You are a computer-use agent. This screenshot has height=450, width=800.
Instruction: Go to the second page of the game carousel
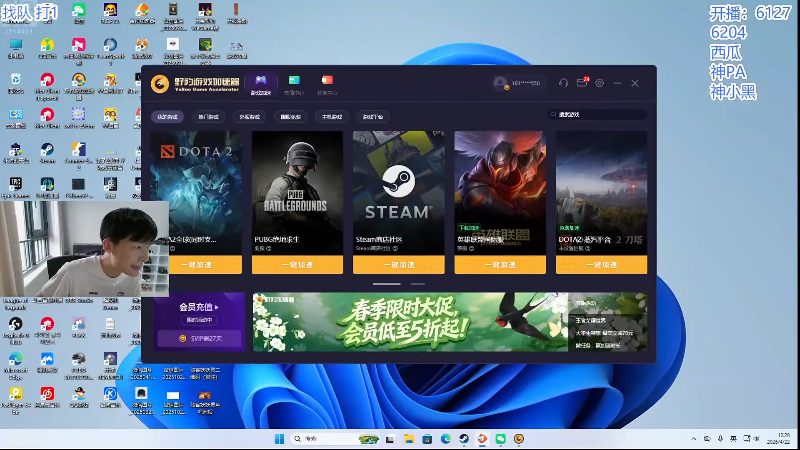point(418,284)
